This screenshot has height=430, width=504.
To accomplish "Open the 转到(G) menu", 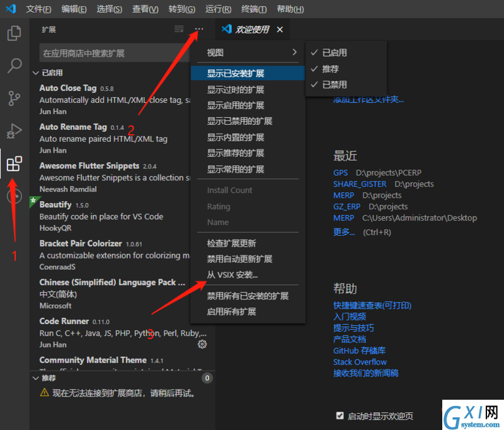I will [x=181, y=9].
